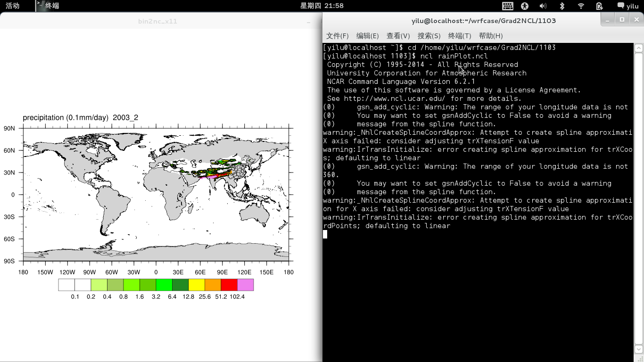The width and height of the screenshot is (644, 362).
Task: Open the 搜索(S) menu
Action: point(429,36)
